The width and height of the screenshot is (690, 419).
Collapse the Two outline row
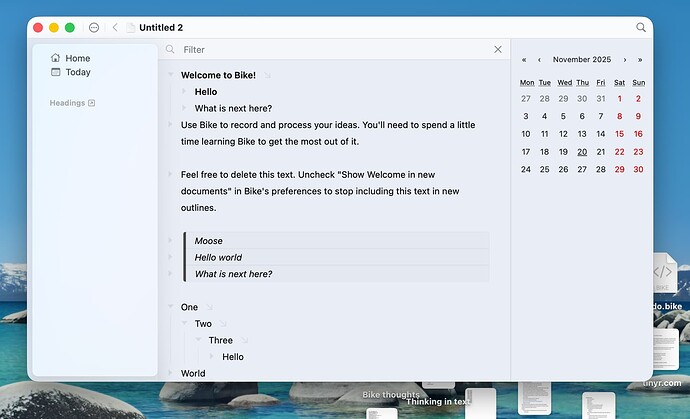185,324
